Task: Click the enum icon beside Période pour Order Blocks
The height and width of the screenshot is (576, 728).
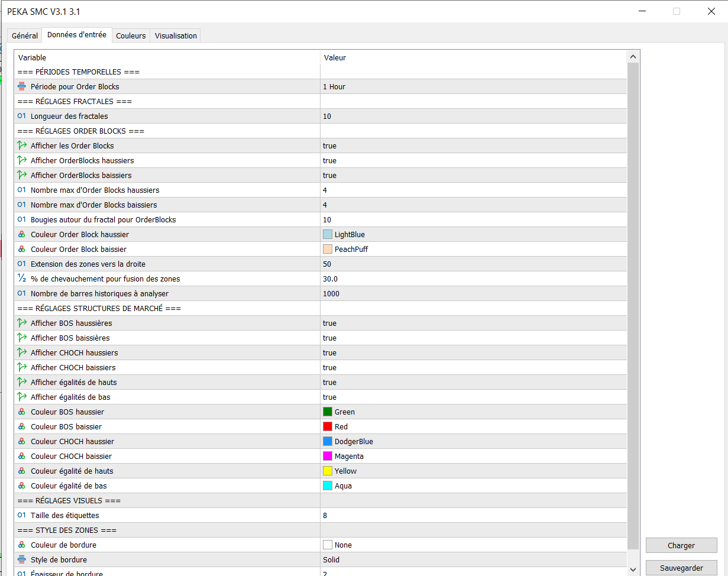Action: (x=22, y=86)
